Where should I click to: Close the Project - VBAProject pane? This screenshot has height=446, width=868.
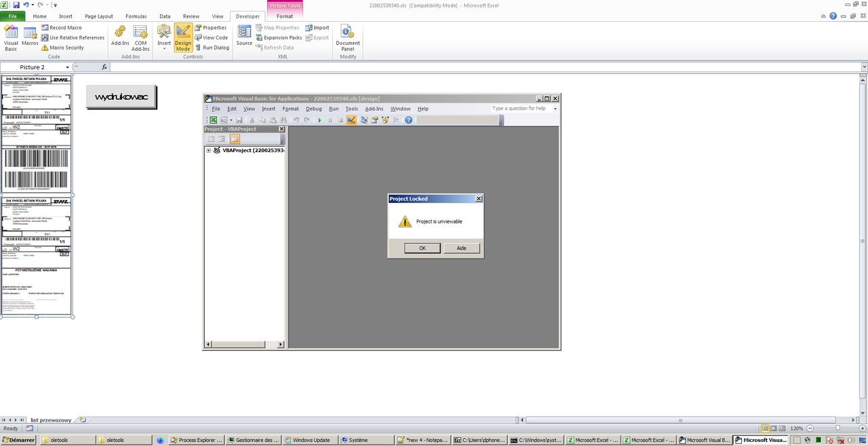tap(281, 129)
